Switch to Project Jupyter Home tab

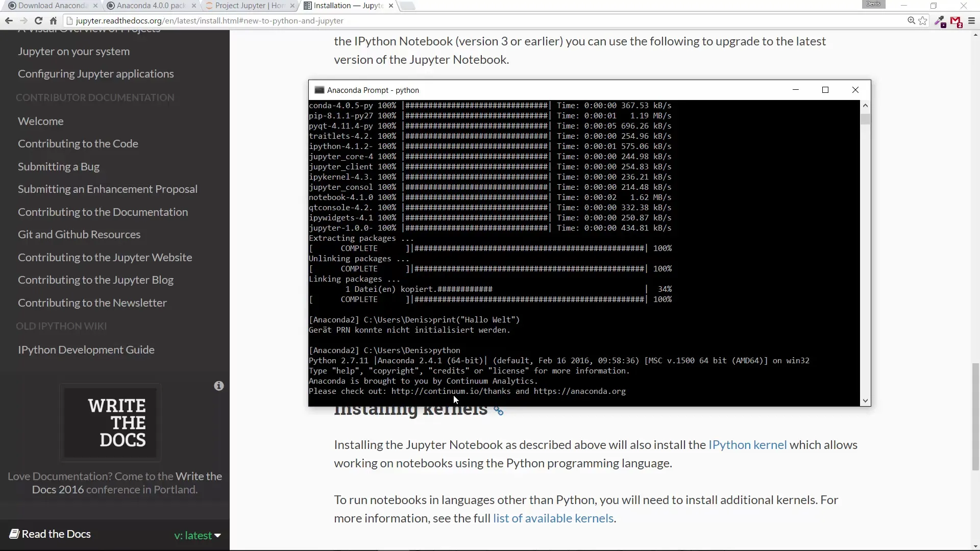(249, 6)
